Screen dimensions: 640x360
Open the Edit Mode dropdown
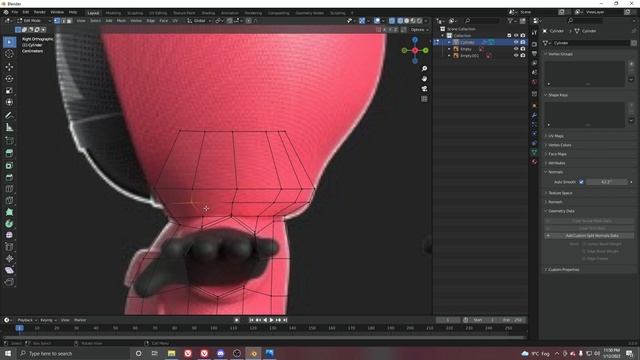tap(34, 20)
